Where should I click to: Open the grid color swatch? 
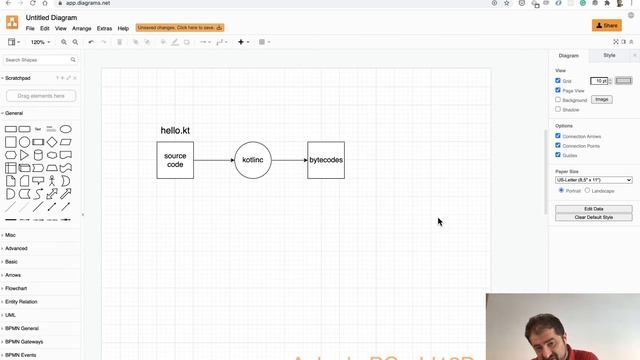pos(623,80)
